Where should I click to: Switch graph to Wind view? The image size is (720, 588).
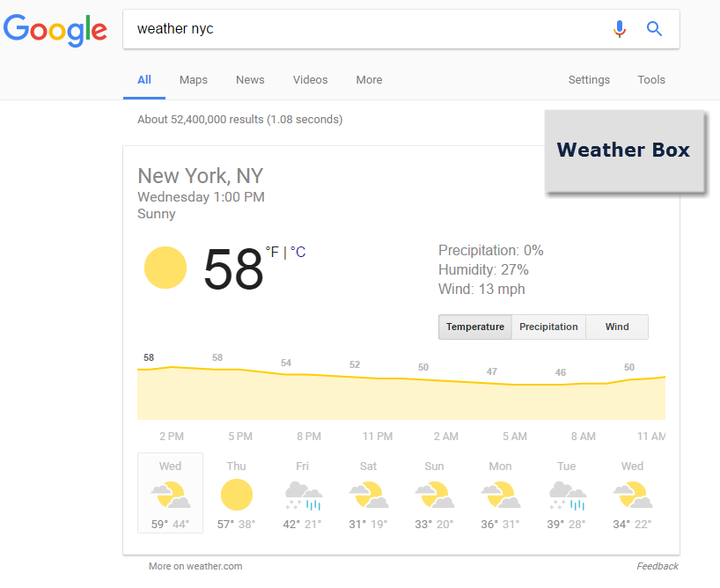click(x=617, y=327)
